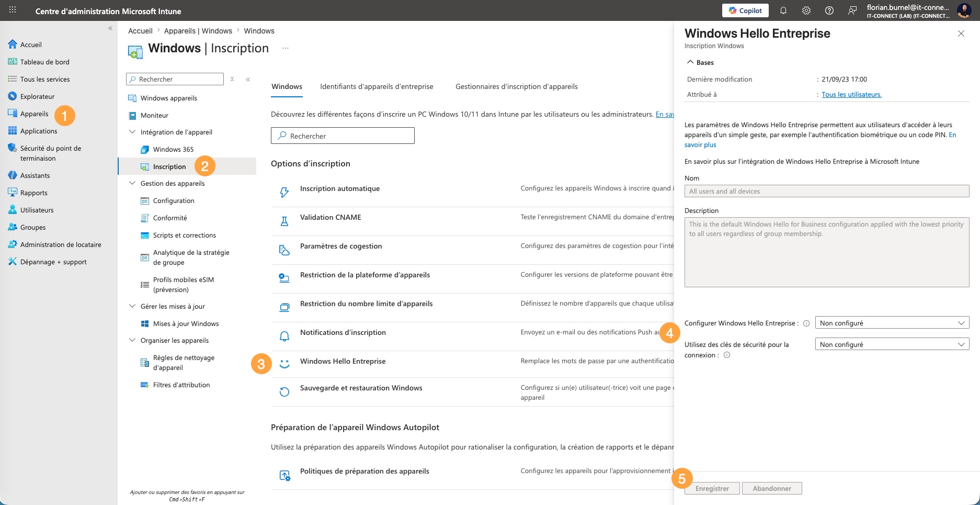Open Sécurité du point de terminaison
The height and width of the screenshot is (505, 980).
pyautogui.click(x=50, y=153)
